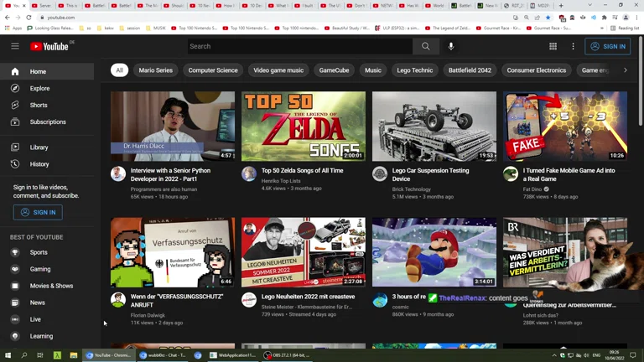The image size is (644, 362).
Task: Open Subscriptions in the sidebar
Action: tap(48, 122)
